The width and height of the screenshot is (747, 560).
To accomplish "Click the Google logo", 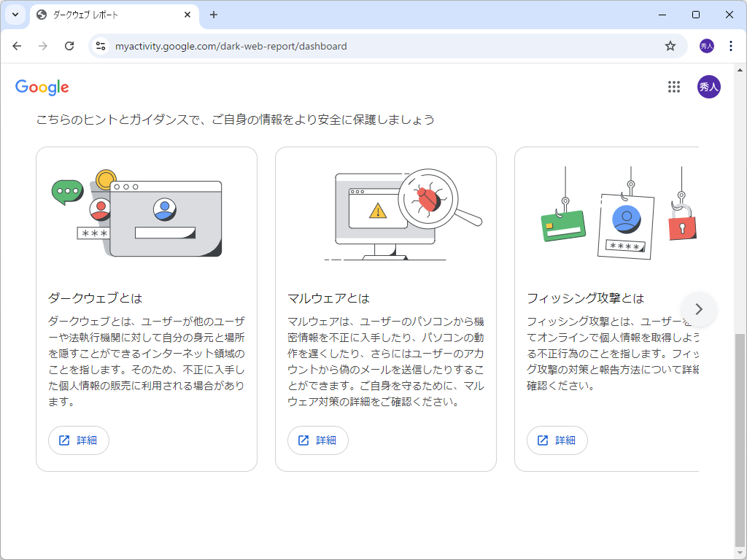I will click(x=42, y=87).
